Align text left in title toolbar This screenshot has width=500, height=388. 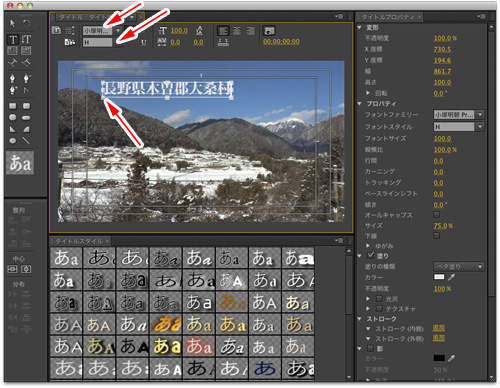coord(223,31)
